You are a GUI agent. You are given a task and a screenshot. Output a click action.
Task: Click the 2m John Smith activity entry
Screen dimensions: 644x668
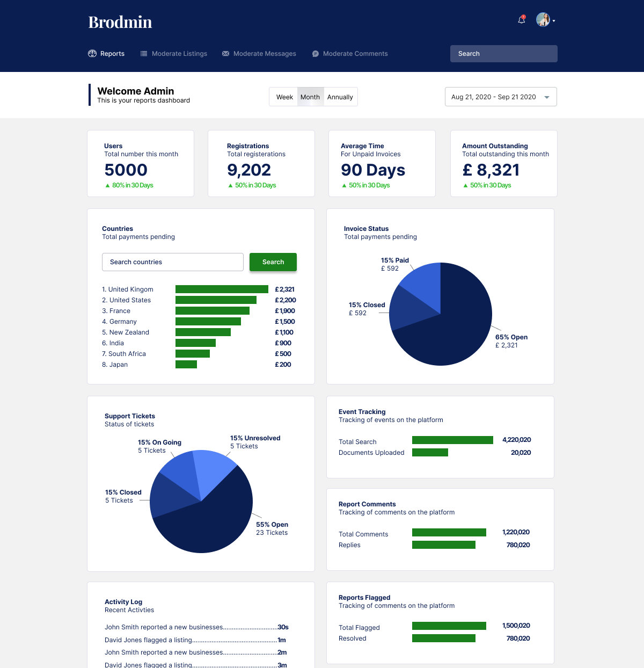coord(196,652)
